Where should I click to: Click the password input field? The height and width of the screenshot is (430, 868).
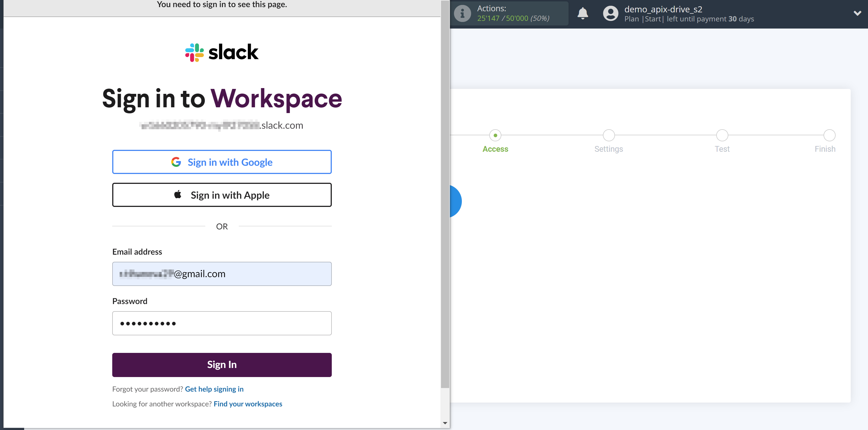tap(222, 323)
